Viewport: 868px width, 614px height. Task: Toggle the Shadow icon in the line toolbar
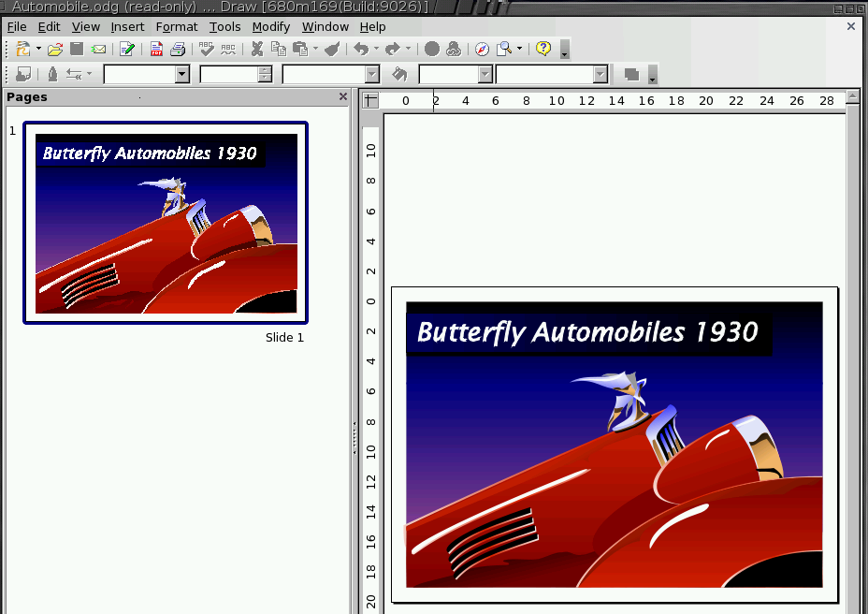[x=631, y=74]
